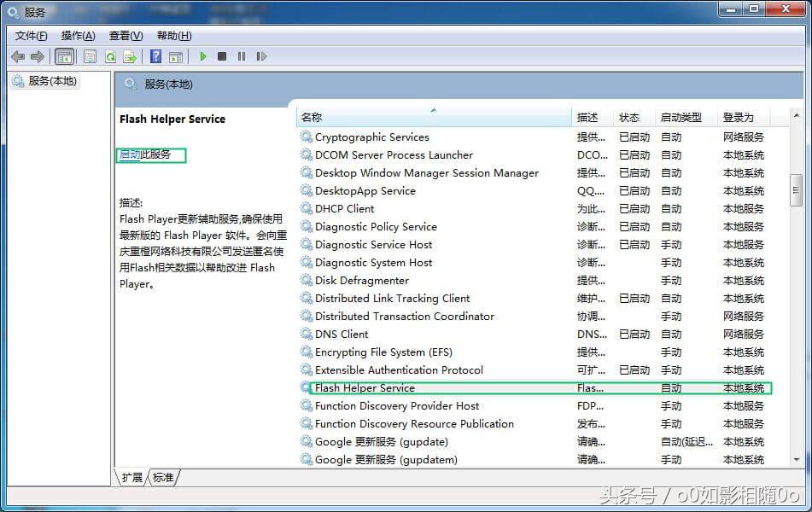This screenshot has height=512, width=812.
Task: Open Help using the blue question mark icon
Action: coord(155,56)
